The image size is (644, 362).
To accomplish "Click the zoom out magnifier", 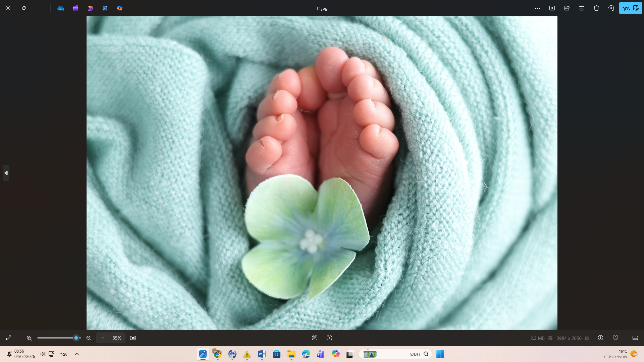I will (89, 338).
